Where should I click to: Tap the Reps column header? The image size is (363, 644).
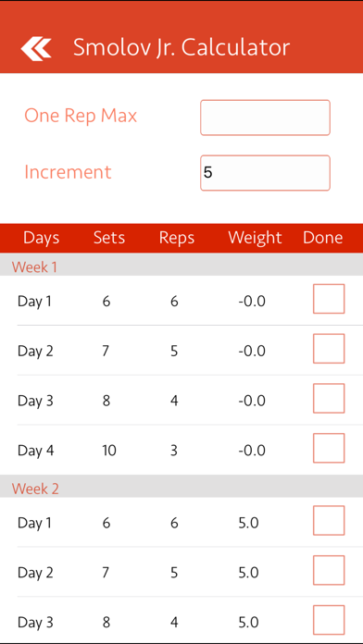(x=177, y=238)
